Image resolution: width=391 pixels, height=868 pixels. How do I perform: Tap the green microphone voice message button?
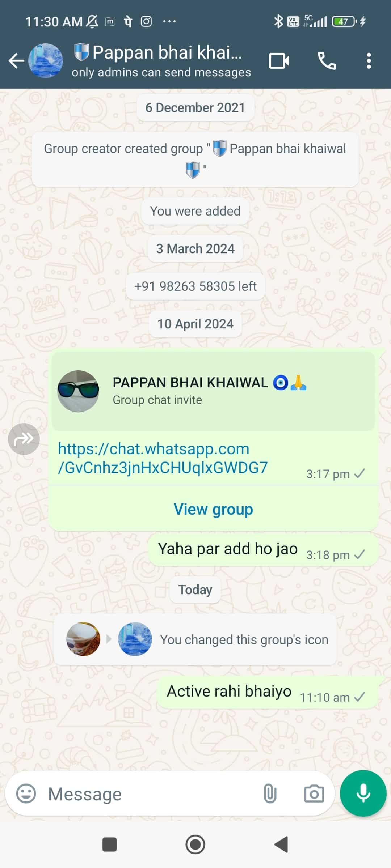(x=363, y=793)
